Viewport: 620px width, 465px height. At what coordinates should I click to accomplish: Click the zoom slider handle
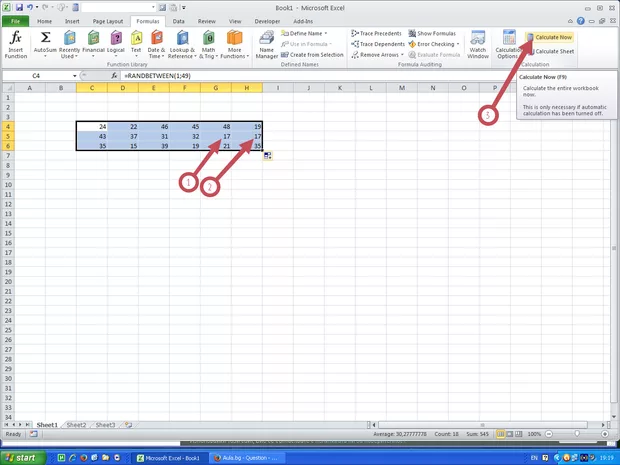click(577, 434)
